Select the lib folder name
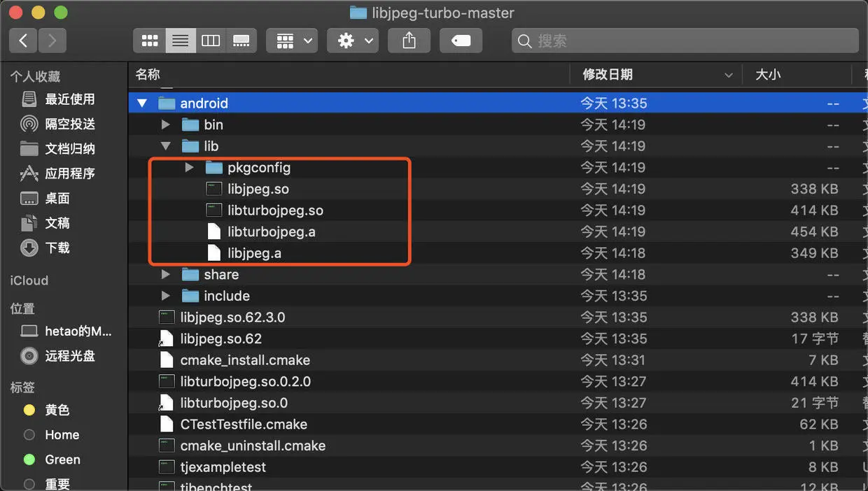 [211, 146]
